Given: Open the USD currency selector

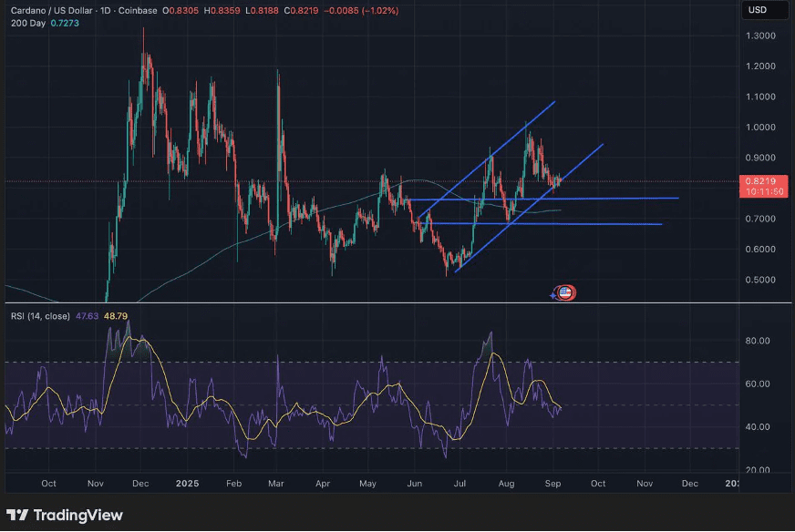Looking at the screenshot, I should click(757, 10).
